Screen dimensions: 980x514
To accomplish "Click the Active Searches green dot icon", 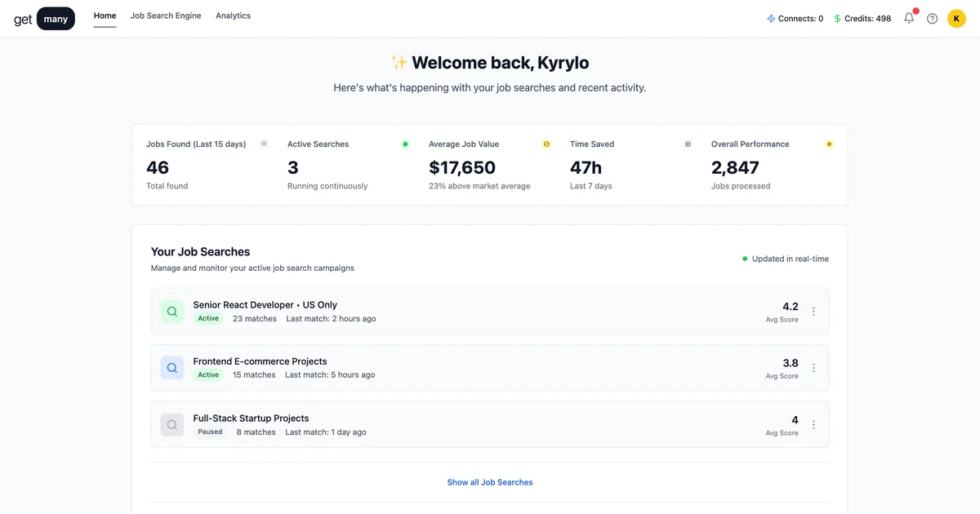I will click(x=405, y=144).
